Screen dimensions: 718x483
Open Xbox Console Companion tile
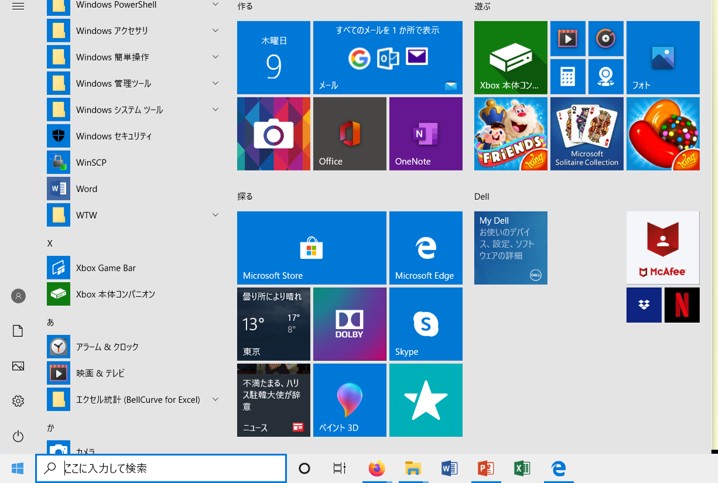[511, 57]
